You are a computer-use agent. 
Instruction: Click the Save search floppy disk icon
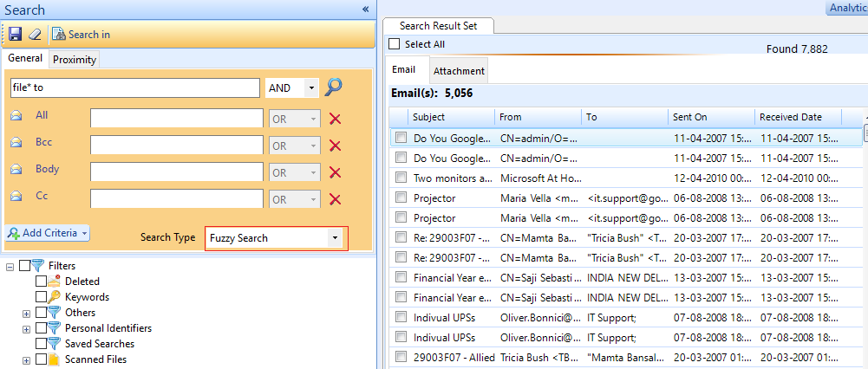(x=15, y=35)
